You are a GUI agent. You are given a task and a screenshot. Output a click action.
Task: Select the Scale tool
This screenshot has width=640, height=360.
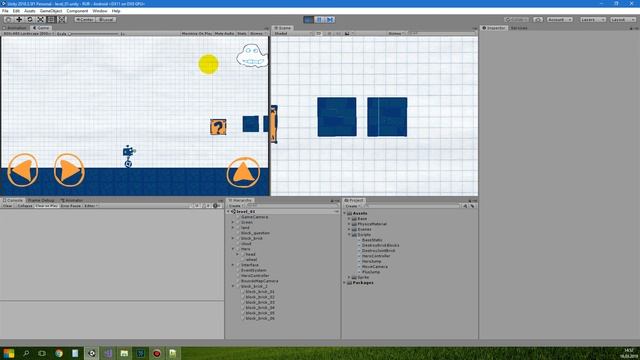40,20
